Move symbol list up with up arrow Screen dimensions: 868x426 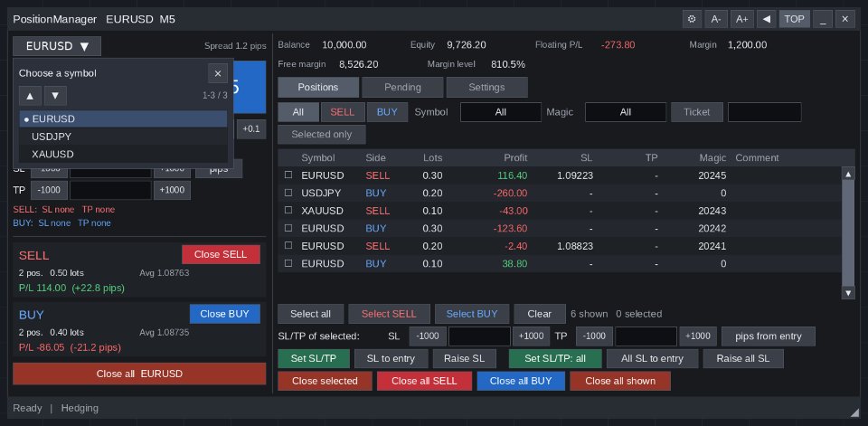[30, 95]
